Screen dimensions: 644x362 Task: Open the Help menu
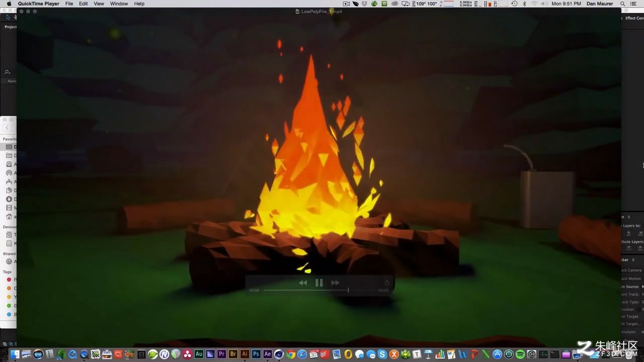click(139, 4)
